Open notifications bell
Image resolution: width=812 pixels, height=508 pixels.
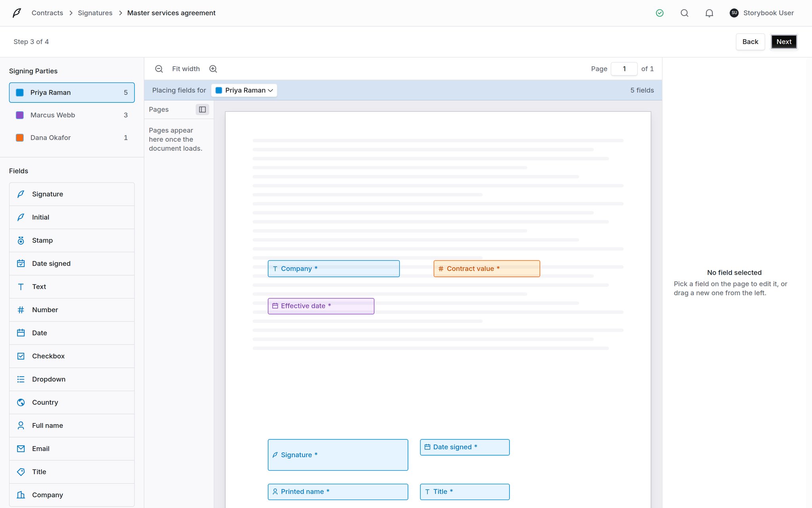tap(709, 13)
